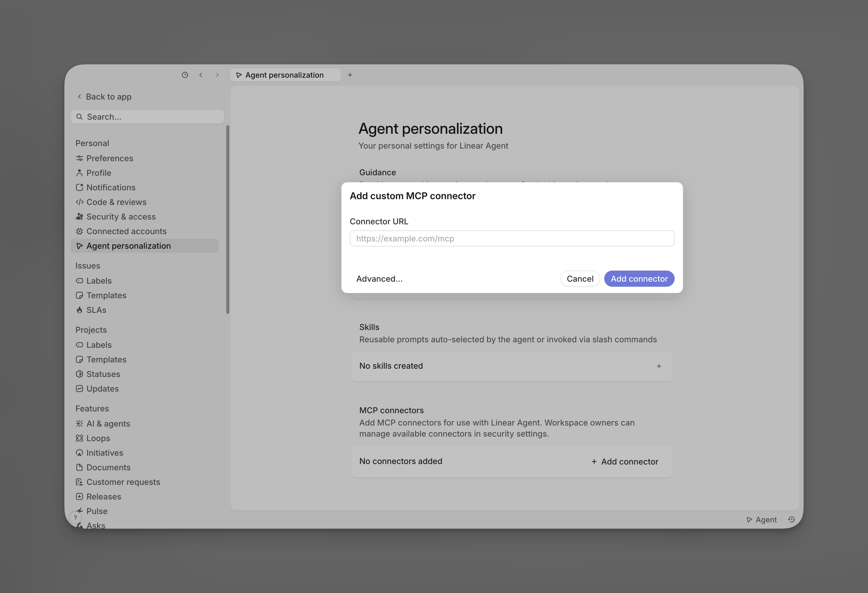Click the Loops icon
The image size is (868, 593).
click(x=79, y=438)
